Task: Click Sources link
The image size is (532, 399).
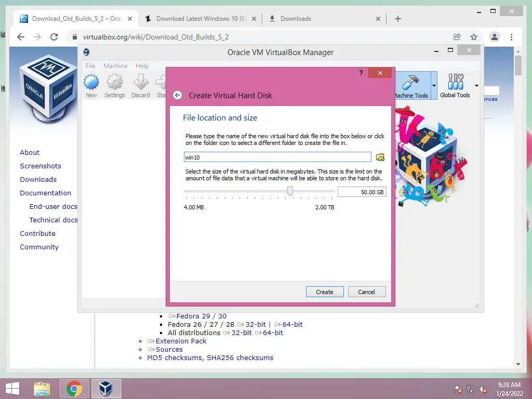Action: tap(169, 349)
